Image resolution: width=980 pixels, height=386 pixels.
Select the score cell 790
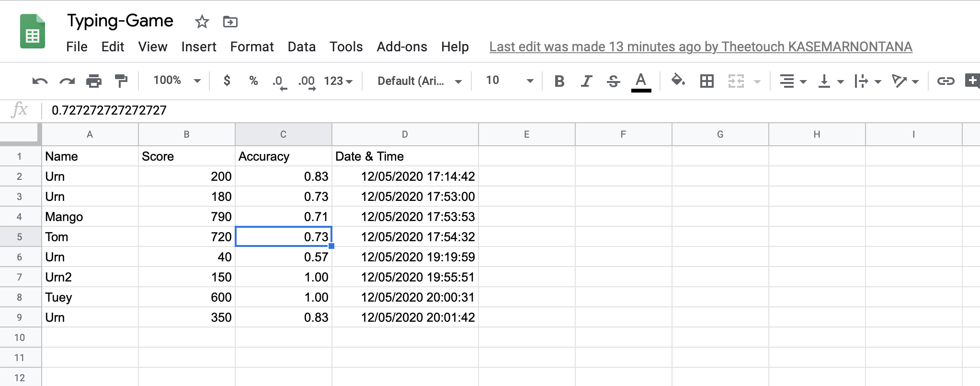tap(187, 217)
